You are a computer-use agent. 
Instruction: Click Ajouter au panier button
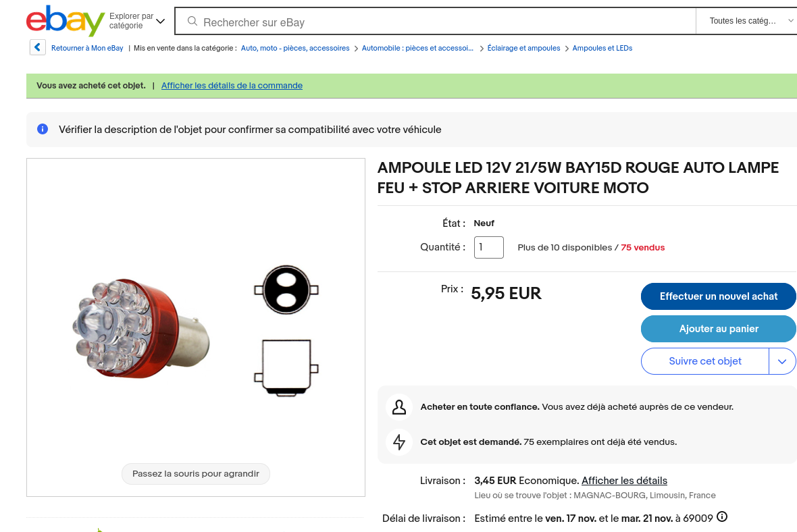718,329
